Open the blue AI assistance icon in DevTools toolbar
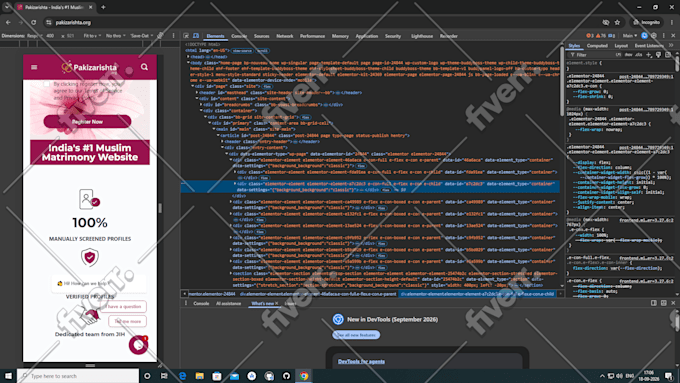Viewport: 680px width, 383px height. pyautogui.click(x=644, y=36)
